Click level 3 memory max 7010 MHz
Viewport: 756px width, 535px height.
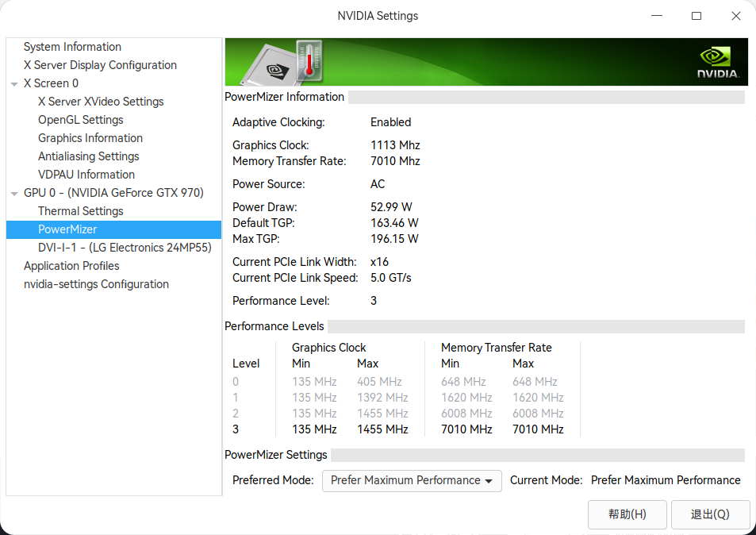pyautogui.click(x=538, y=430)
